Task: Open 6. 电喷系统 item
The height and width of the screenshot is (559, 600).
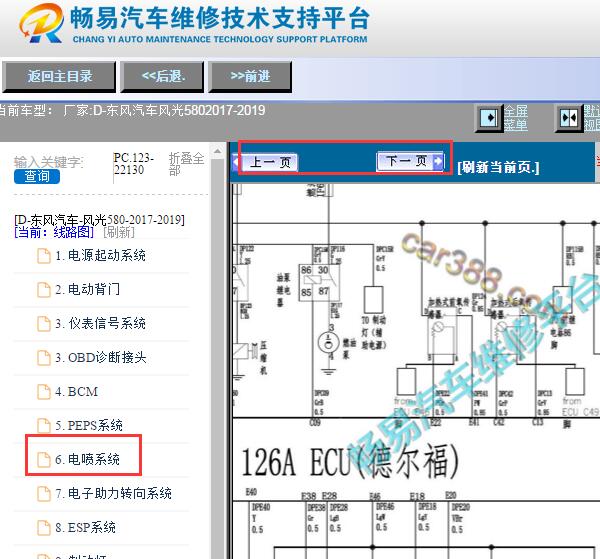Action: (x=87, y=459)
